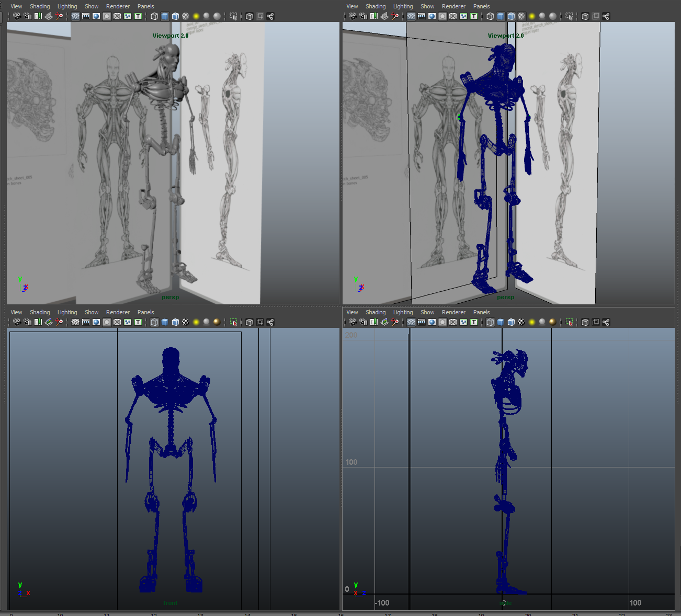Toggle X-Ray Joints in top-left perspective panel
Screen dimensions: 681x616
[270, 16]
